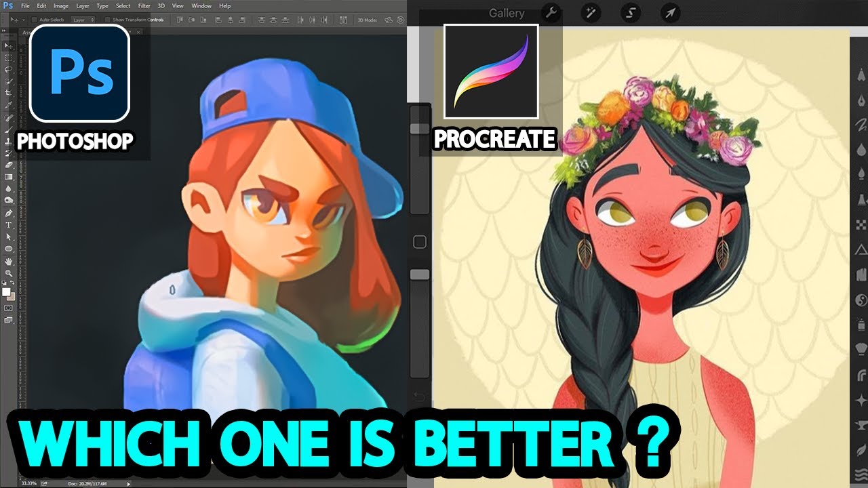Open Procreate Selection S tool
Viewport: 868px width, 488px height.
631,13
